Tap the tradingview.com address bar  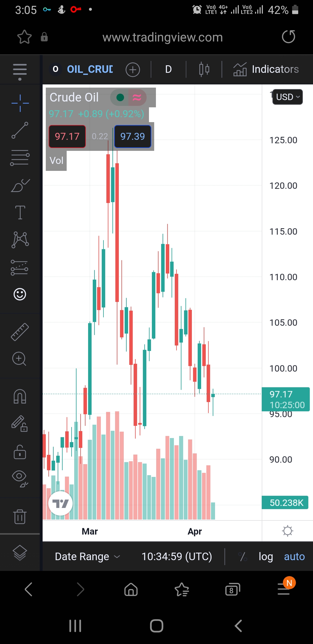click(162, 37)
